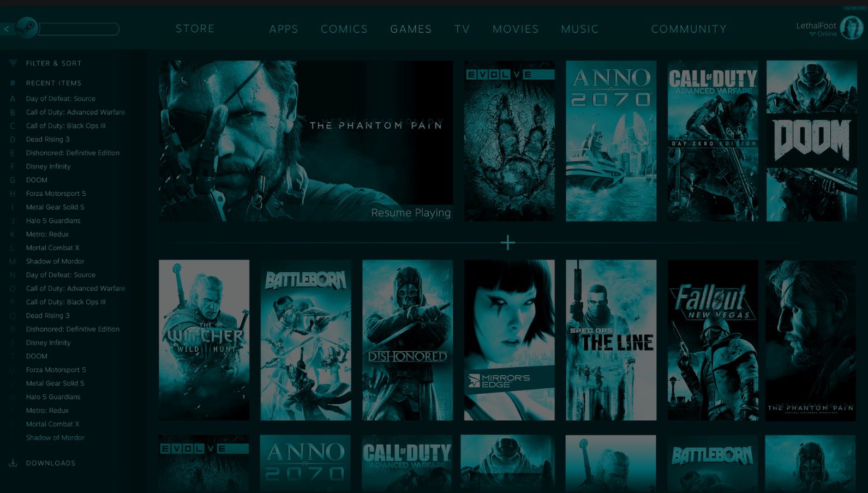Select Halo 5 Guardians in row J
Image resolution: width=868 pixels, height=493 pixels.
click(53, 221)
